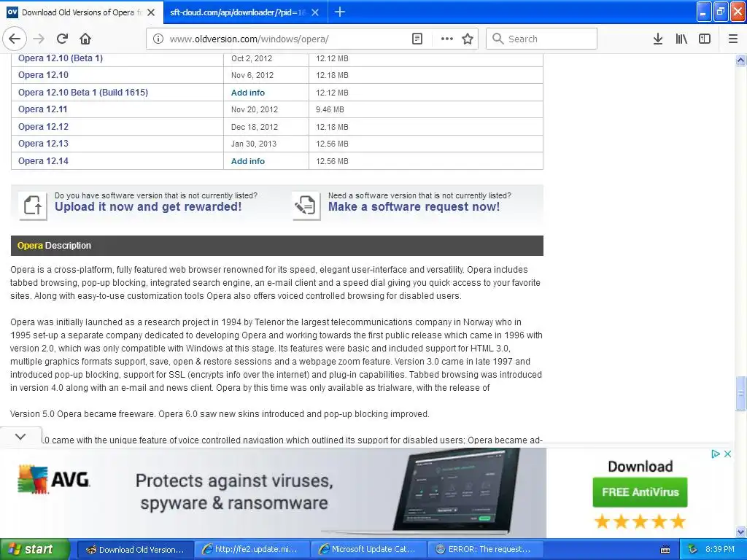Click the forward navigation arrow

pos(39,39)
